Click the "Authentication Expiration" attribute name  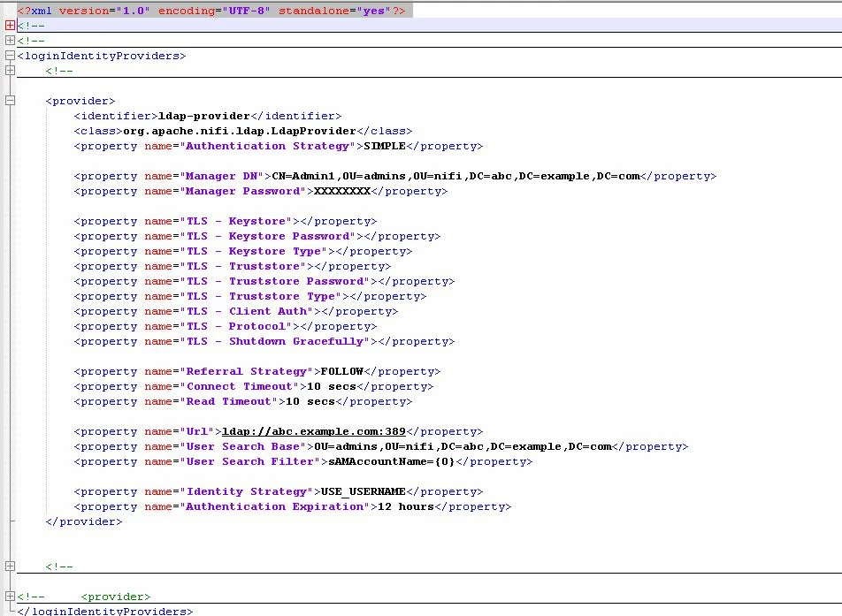pyautogui.click(x=275, y=506)
